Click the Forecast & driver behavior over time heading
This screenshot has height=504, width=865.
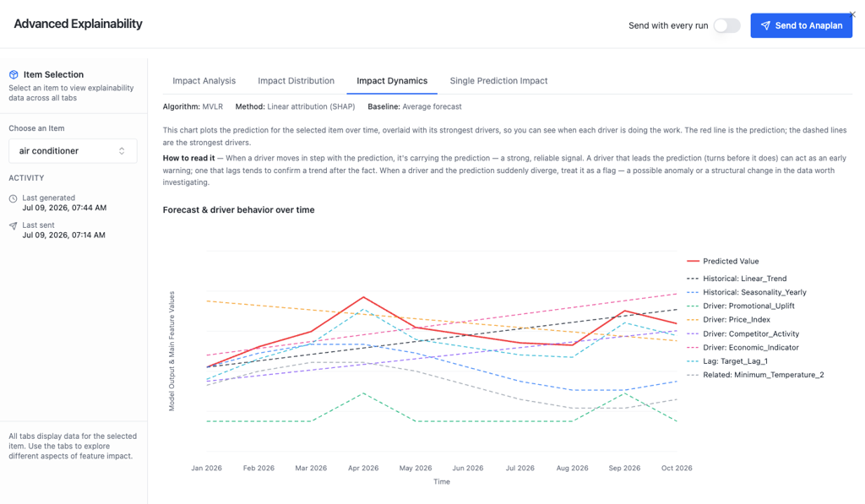coord(239,210)
